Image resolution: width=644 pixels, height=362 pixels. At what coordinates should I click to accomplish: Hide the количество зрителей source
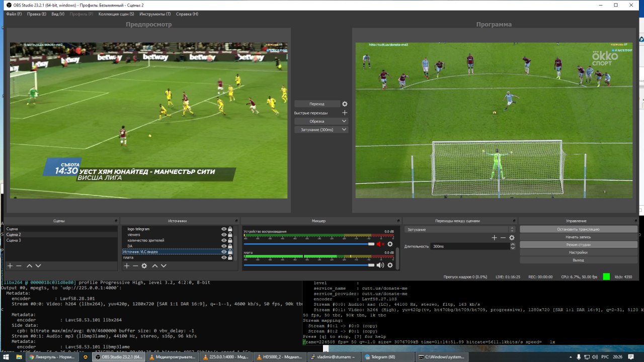click(224, 240)
